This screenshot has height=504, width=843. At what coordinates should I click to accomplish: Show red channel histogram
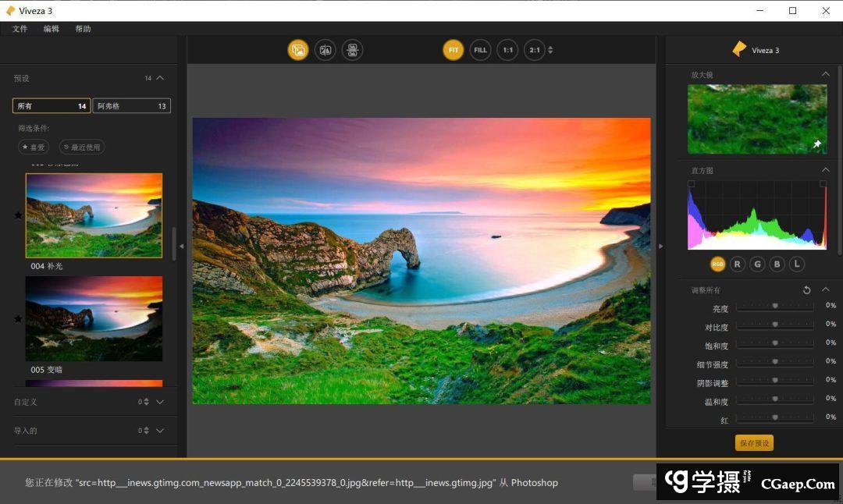pos(737,264)
